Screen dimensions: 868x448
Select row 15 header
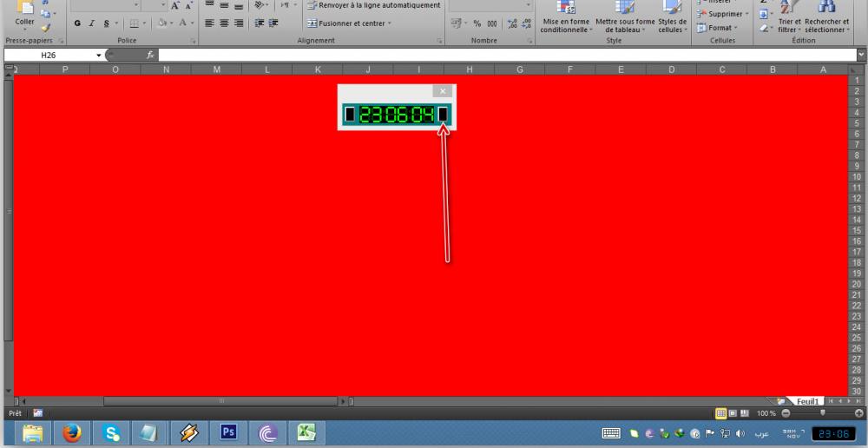[x=857, y=230]
